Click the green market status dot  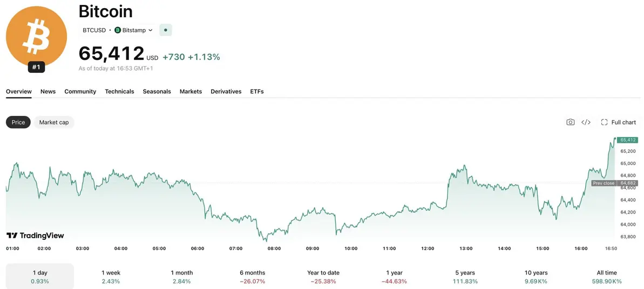coord(166,30)
